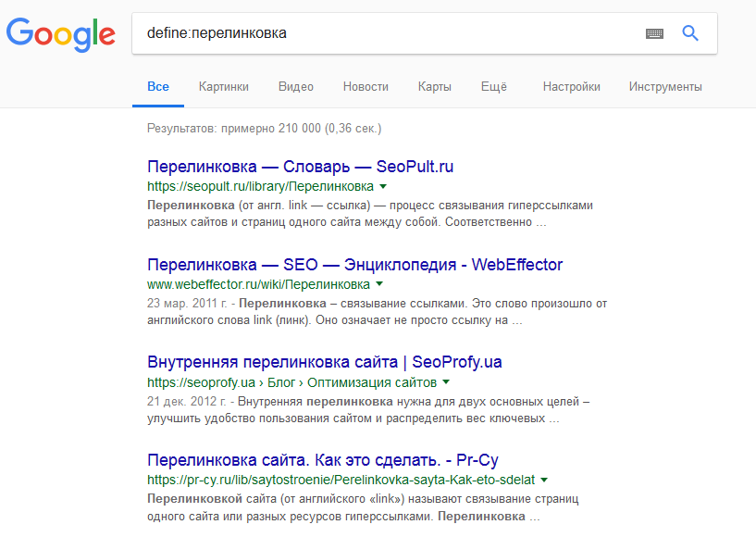Click the blue magnifier search button
The height and width of the screenshot is (537, 756).
pyautogui.click(x=690, y=32)
